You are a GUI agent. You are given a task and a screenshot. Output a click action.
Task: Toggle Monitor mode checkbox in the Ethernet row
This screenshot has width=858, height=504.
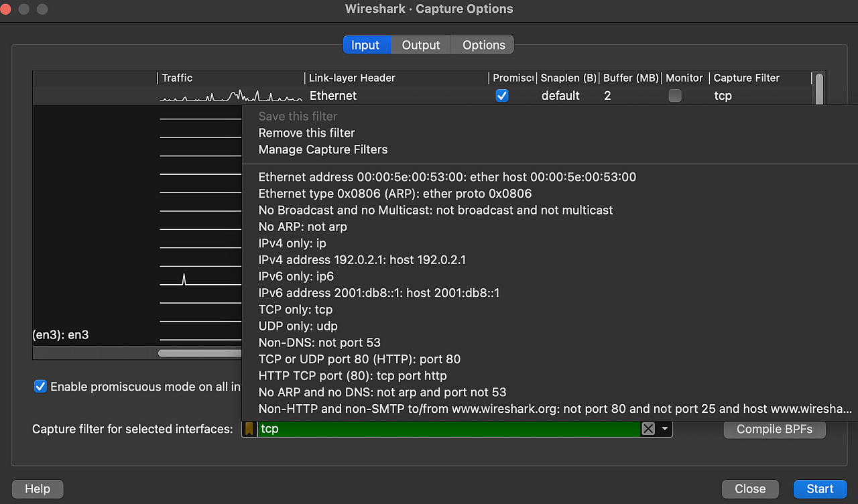tap(675, 96)
